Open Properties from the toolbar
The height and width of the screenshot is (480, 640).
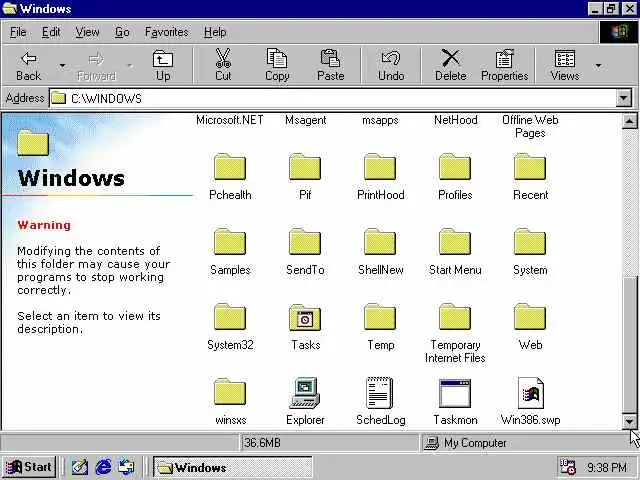pyautogui.click(x=504, y=65)
